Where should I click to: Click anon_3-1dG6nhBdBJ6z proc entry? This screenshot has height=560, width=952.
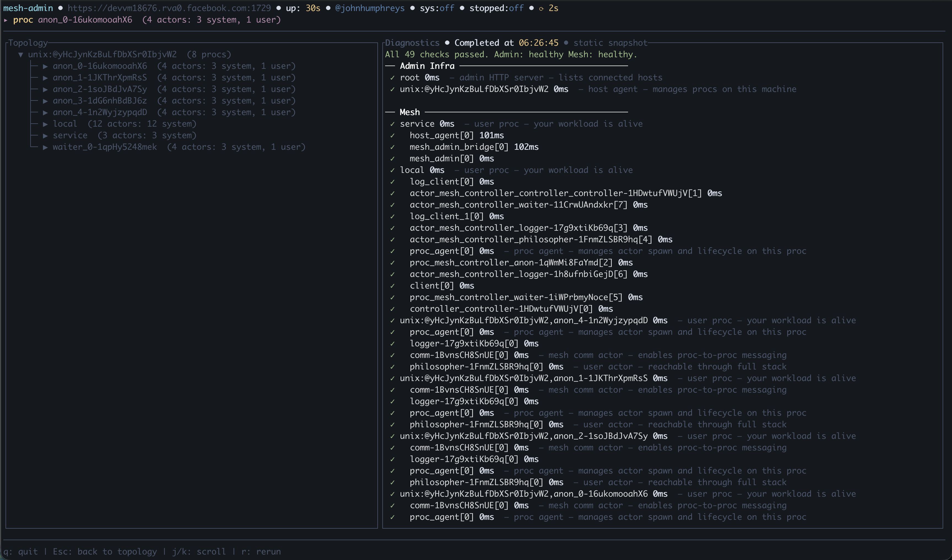pyautogui.click(x=100, y=101)
